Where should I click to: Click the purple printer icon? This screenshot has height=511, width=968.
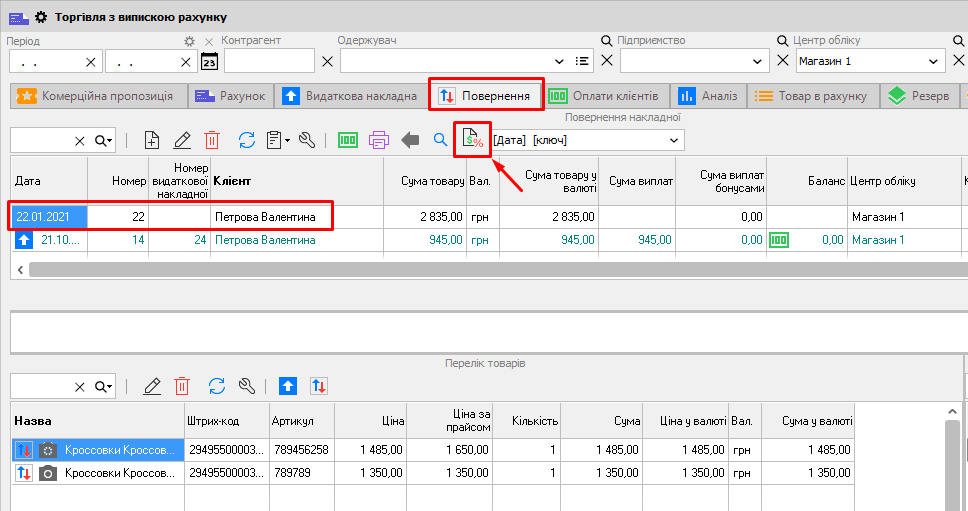[379, 140]
